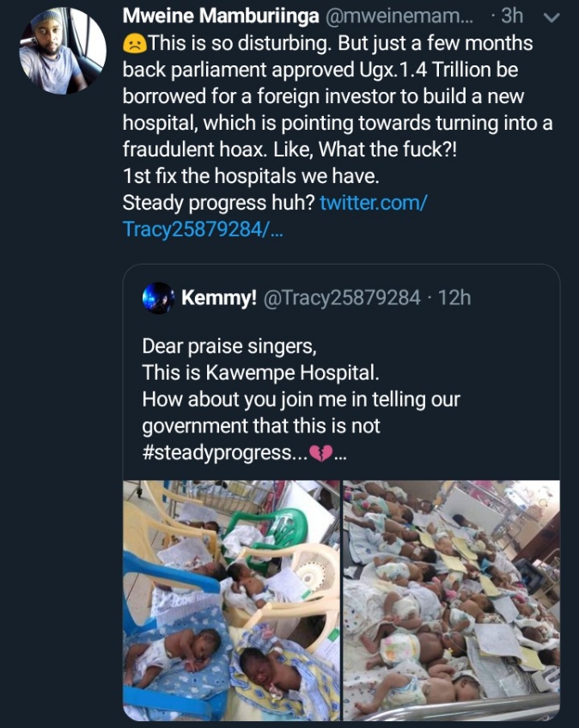
Task: Expand quoted tweet via trailing ellipsis
Action: (x=340, y=453)
